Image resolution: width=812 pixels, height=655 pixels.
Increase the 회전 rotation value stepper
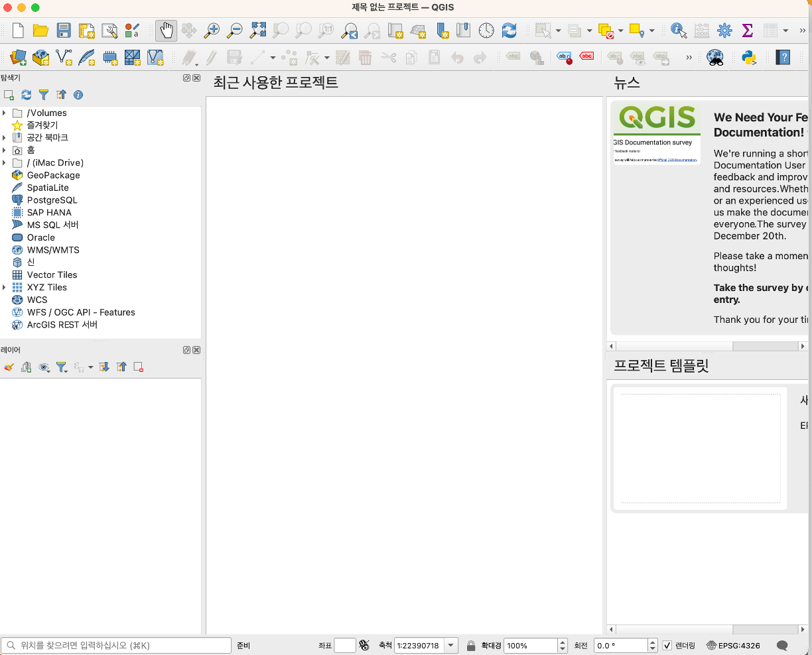(653, 642)
